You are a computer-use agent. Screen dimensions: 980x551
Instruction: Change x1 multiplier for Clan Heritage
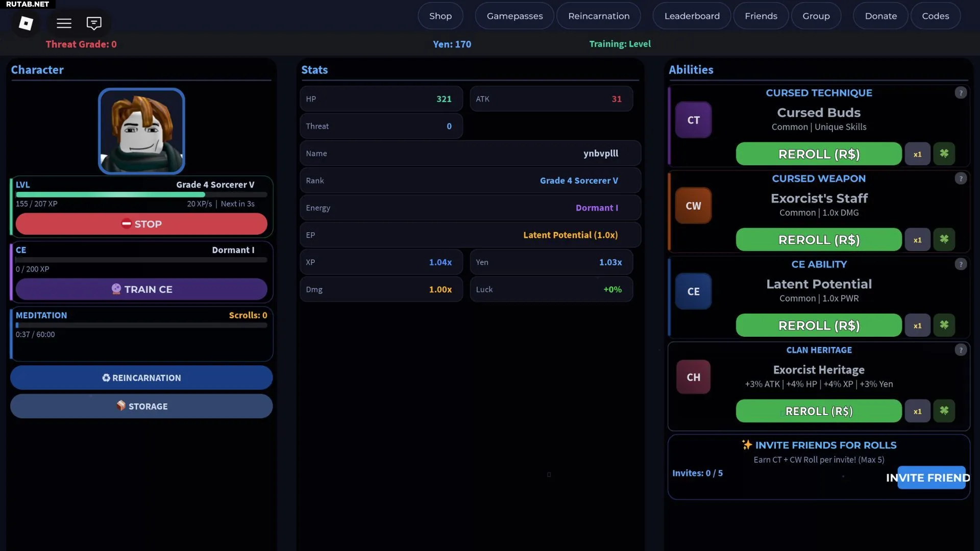(917, 411)
